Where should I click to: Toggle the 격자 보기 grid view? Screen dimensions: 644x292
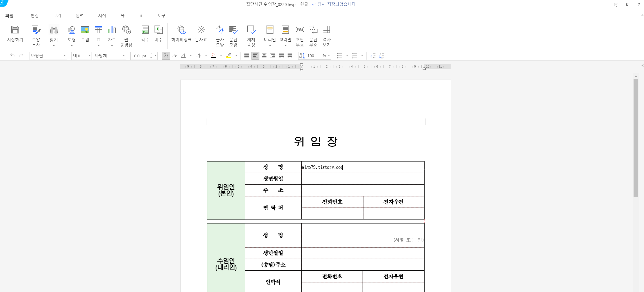(326, 30)
